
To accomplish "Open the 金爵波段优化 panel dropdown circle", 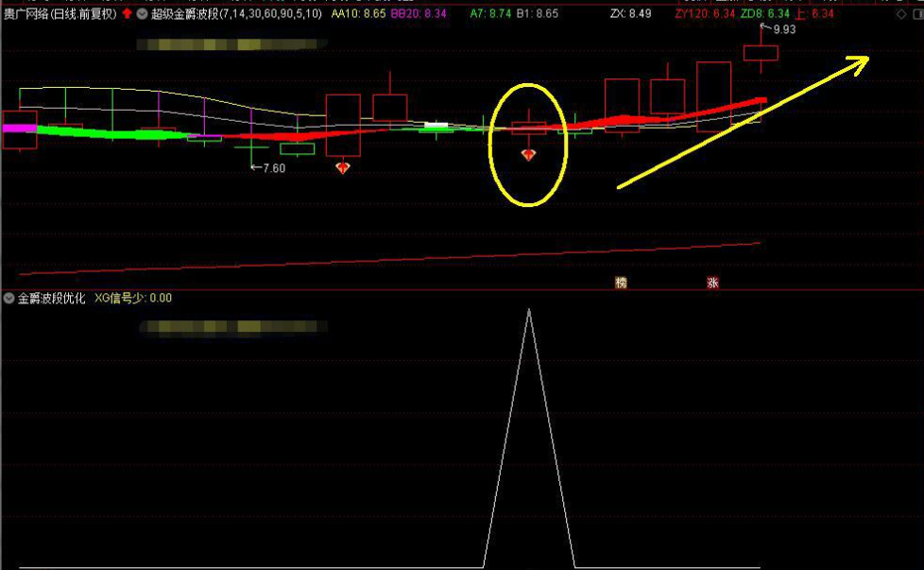I will click(x=9, y=299).
